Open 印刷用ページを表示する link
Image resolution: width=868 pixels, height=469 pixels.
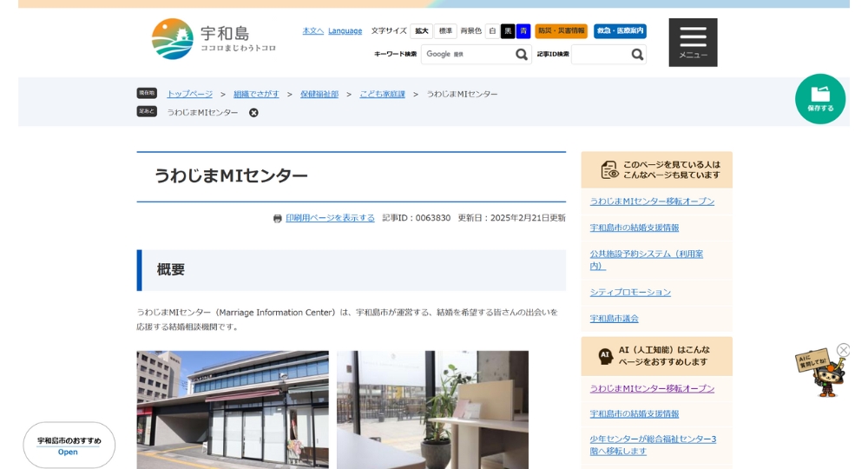330,218
